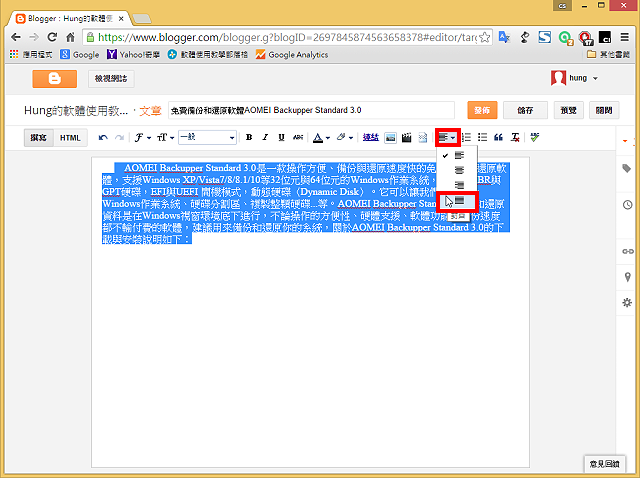Open the text color picker
The width and height of the screenshot is (644, 480).
click(x=321, y=138)
